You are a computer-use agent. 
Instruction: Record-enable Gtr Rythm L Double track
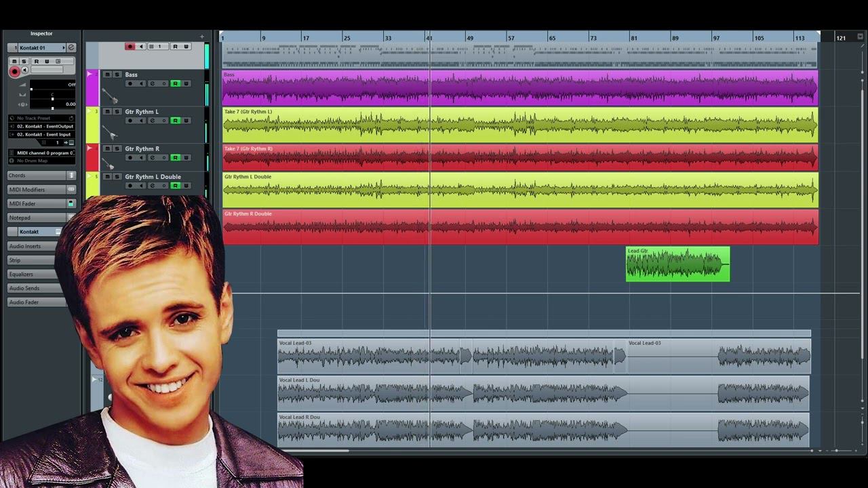pos(130,185)
